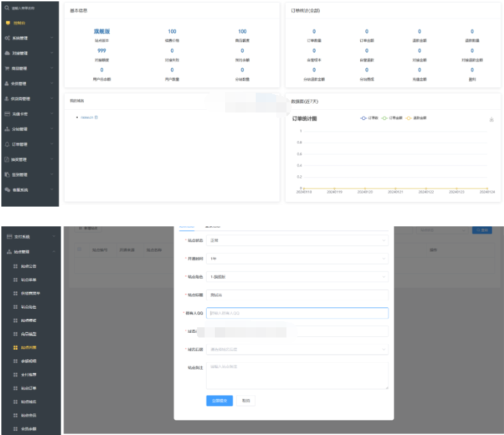Click the 取消 cancel button
This screenshot has height=435, width=504.
(x=246, y=401)
